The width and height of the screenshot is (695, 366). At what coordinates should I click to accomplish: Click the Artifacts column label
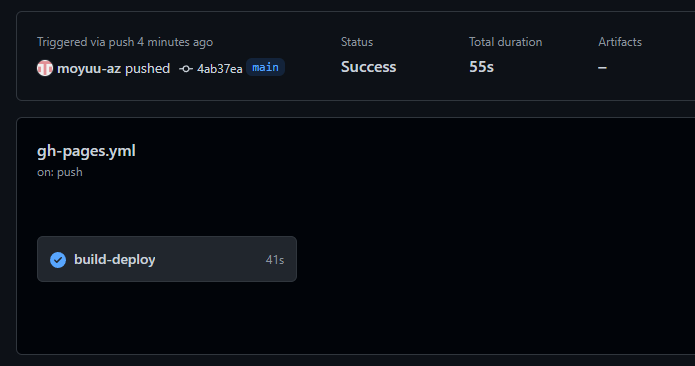(x=620, y=42)
